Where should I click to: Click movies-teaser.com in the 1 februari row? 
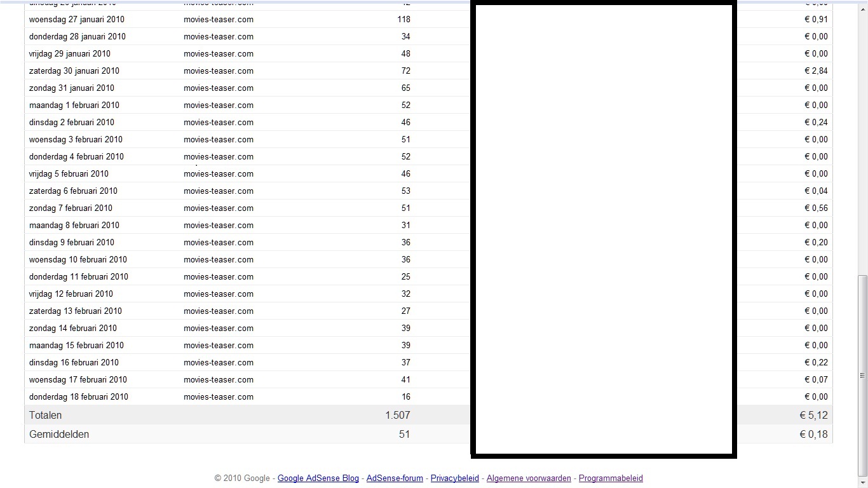[219, 105]
